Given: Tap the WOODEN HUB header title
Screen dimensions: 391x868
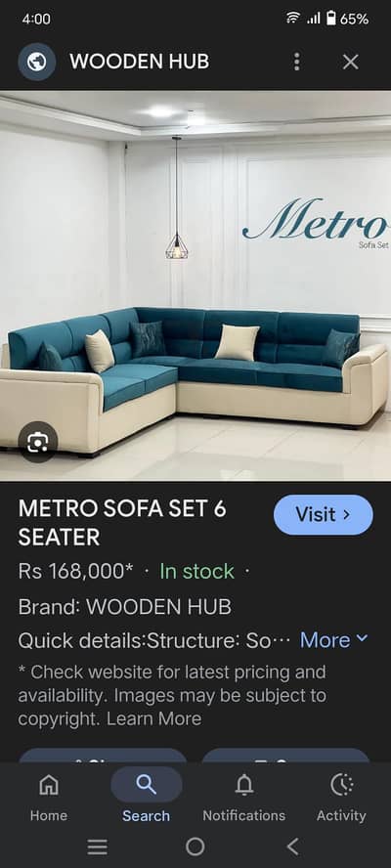Looking at the screenshot, I should click(140, 62).
